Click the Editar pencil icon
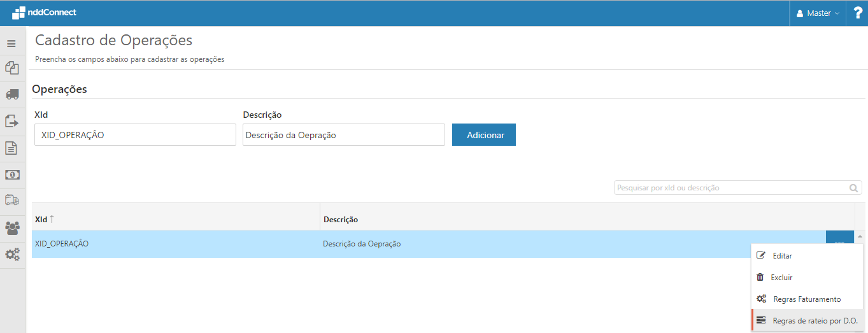The height and width of the screenshot is (333, 868). tap(760, 255)
